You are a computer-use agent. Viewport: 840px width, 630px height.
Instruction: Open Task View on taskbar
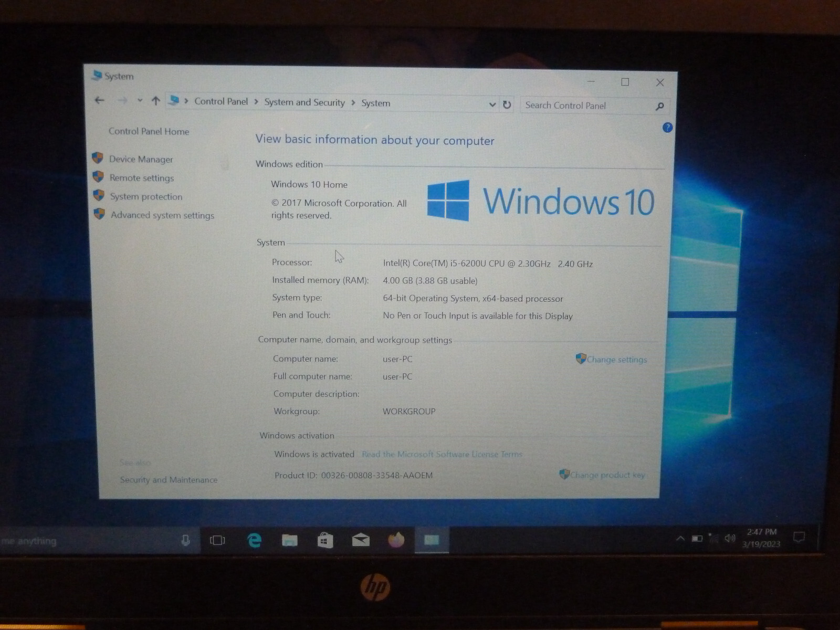click(x=217, y=540)
